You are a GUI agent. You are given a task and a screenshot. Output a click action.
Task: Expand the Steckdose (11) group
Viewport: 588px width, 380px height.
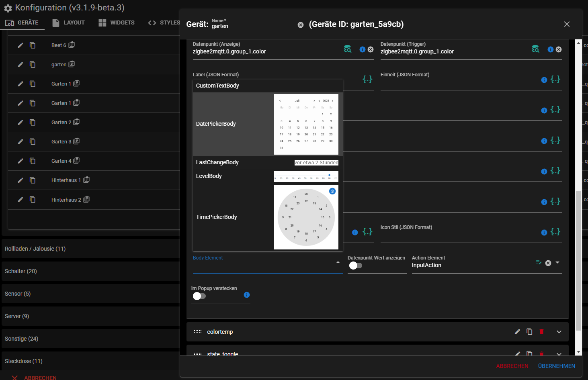pos(91,361)
